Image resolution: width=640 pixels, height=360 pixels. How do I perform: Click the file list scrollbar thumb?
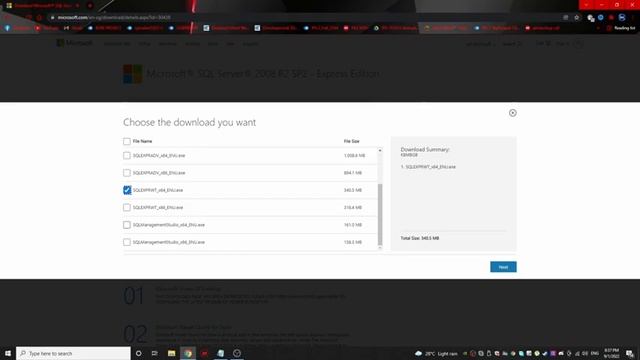click(x=380, y=214)
